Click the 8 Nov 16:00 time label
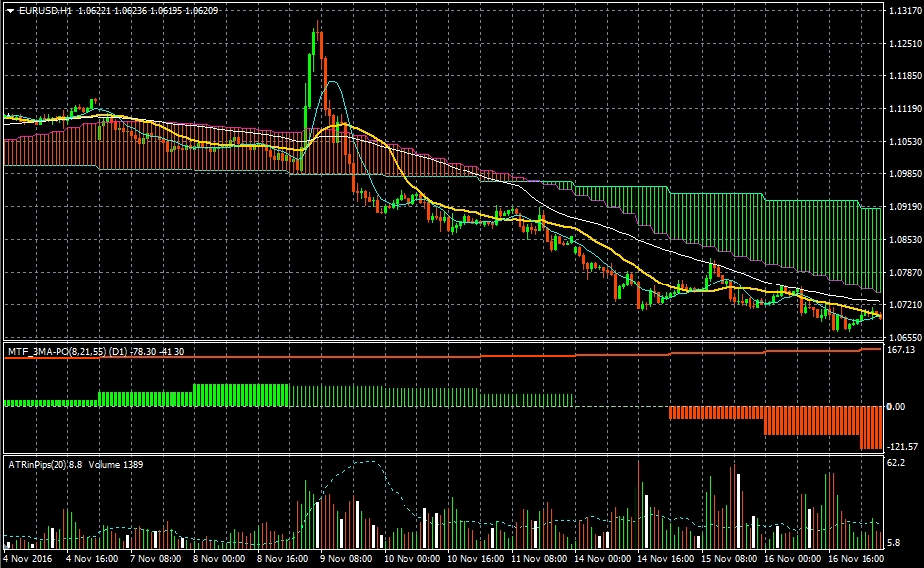The width and height of the screenshot is (924, 568). coord(283,558)
